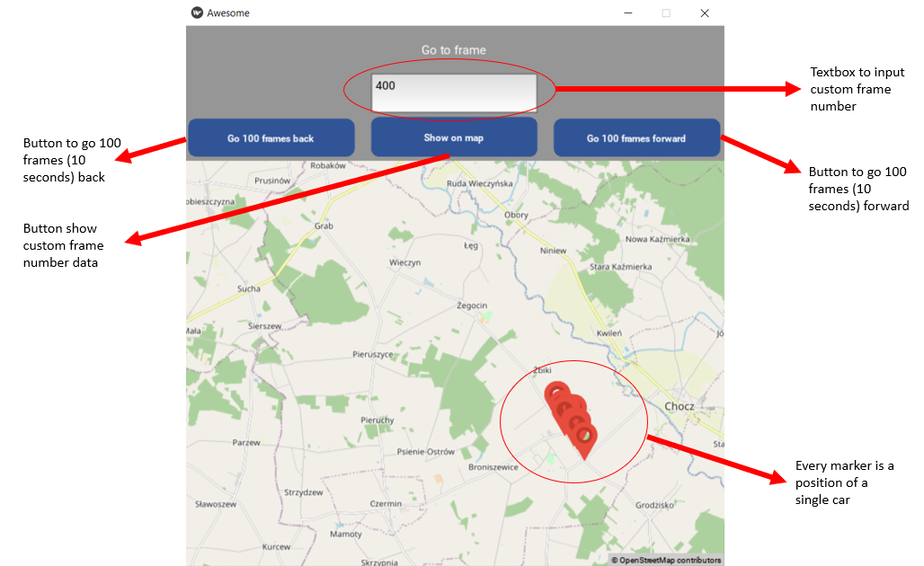The height and width of the screenshot is (566, 924).
Task: Click the 'Ruda Wieczyńska' map label
Action: pos(479,183)
